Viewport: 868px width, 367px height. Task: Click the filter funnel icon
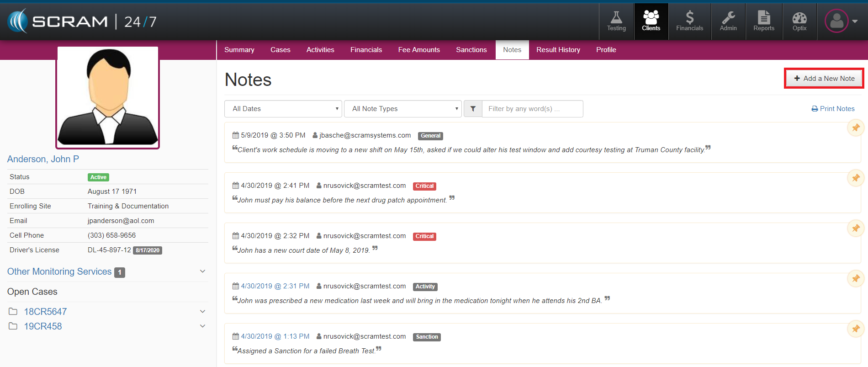473,109
